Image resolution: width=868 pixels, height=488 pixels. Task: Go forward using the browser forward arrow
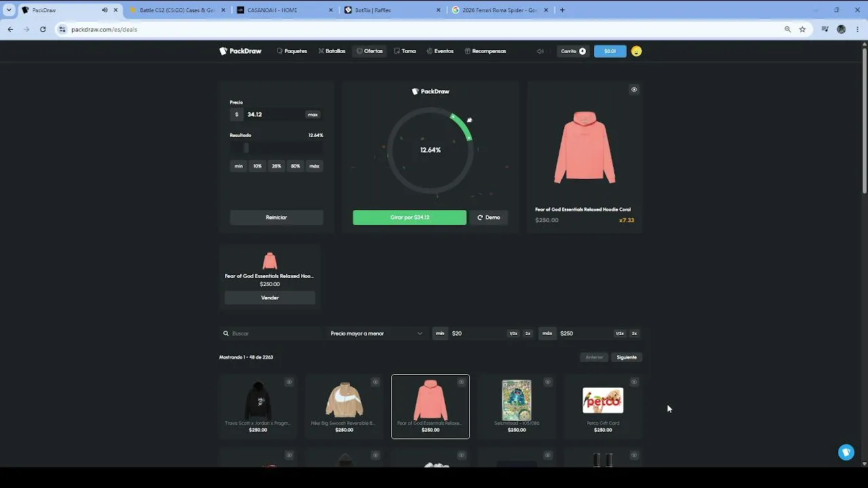pos(26,29)
